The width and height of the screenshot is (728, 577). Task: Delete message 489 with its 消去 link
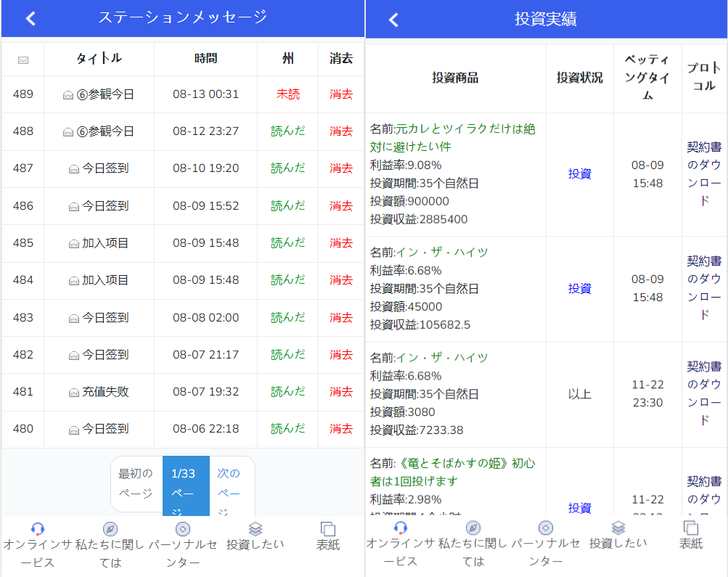point(340,94)
